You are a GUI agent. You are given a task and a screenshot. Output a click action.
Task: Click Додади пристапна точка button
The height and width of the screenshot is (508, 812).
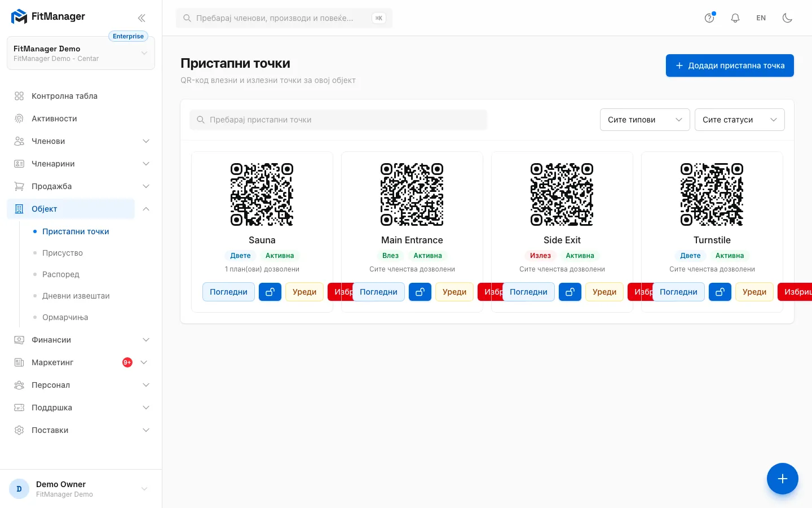(x=730, y=65)
